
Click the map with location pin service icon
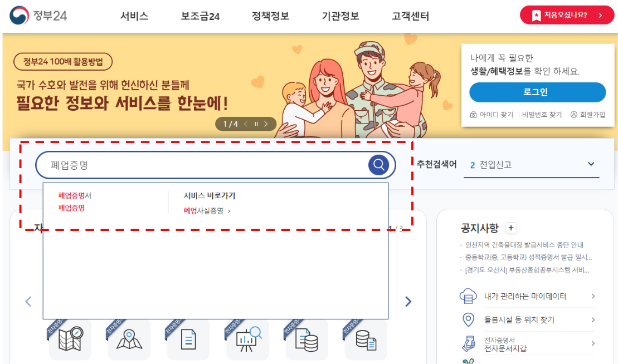pos(129,339)
